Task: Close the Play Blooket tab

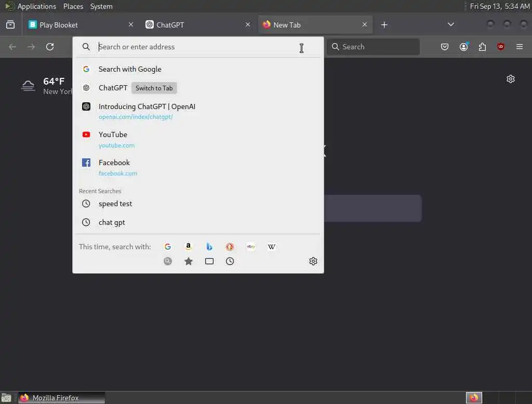Action: pos(131,24)
